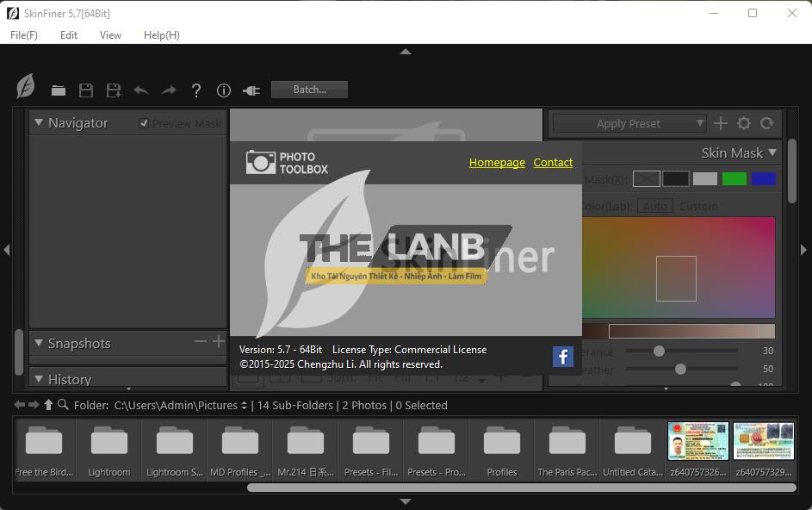
Task: Click the skin tone gradient strip
Action: [679, 331]
